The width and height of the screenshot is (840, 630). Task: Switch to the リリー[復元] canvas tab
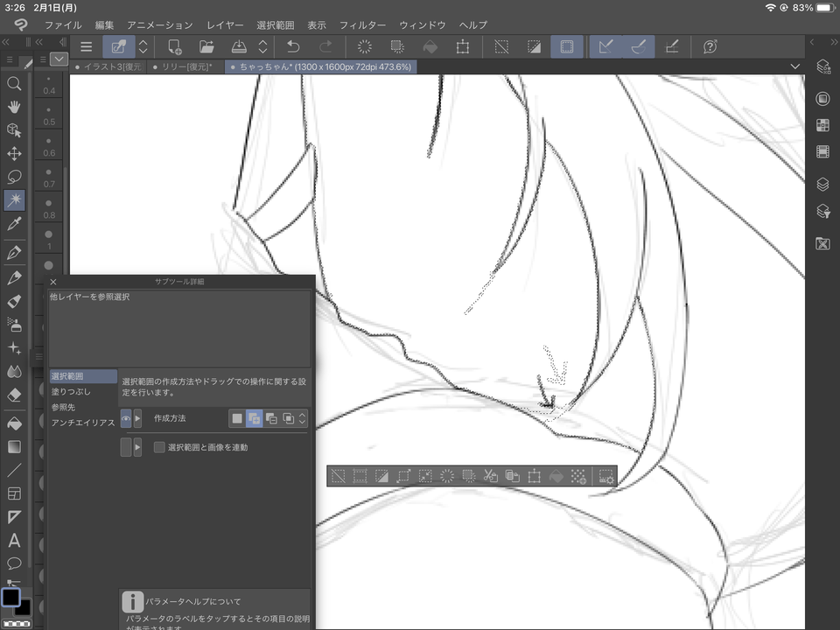click(183, 67)
